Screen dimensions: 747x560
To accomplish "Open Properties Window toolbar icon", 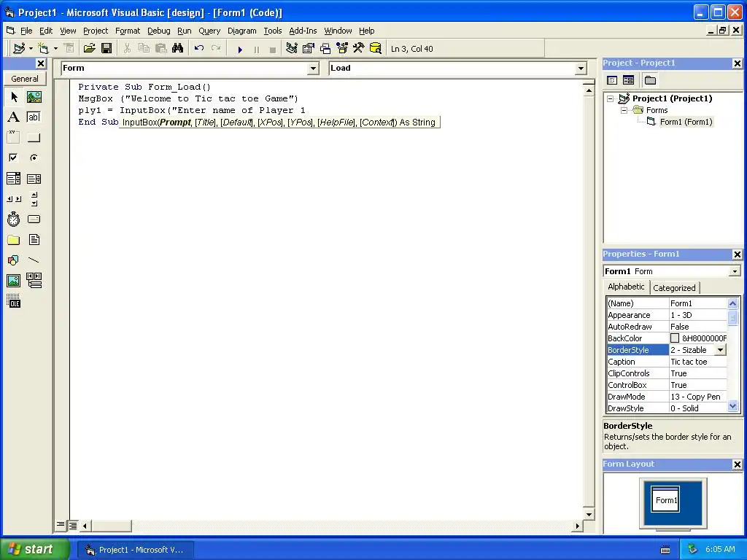I will 309,49.
